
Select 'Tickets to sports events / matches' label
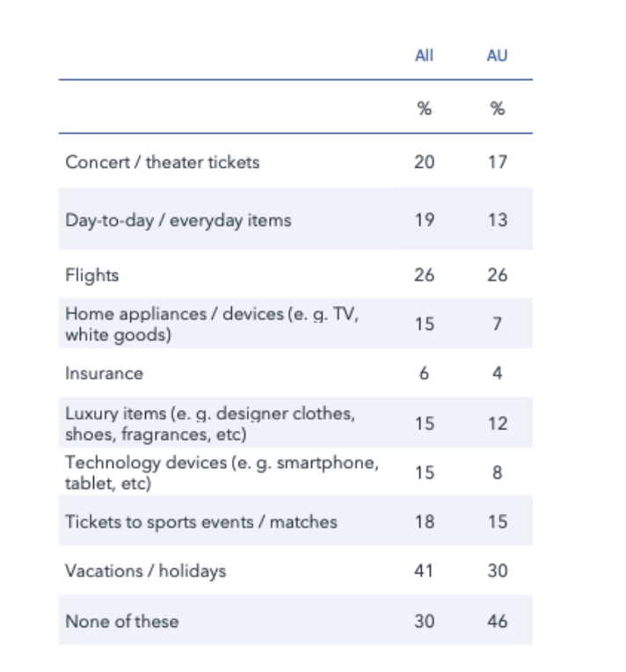[200, 522]
